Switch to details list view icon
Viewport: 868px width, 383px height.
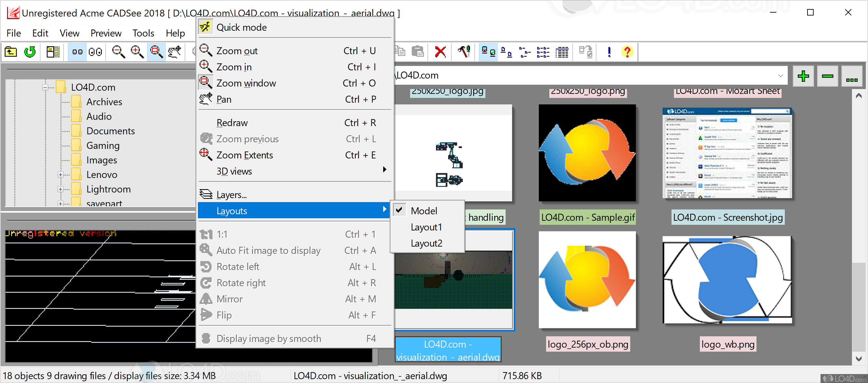click(562, 52)
